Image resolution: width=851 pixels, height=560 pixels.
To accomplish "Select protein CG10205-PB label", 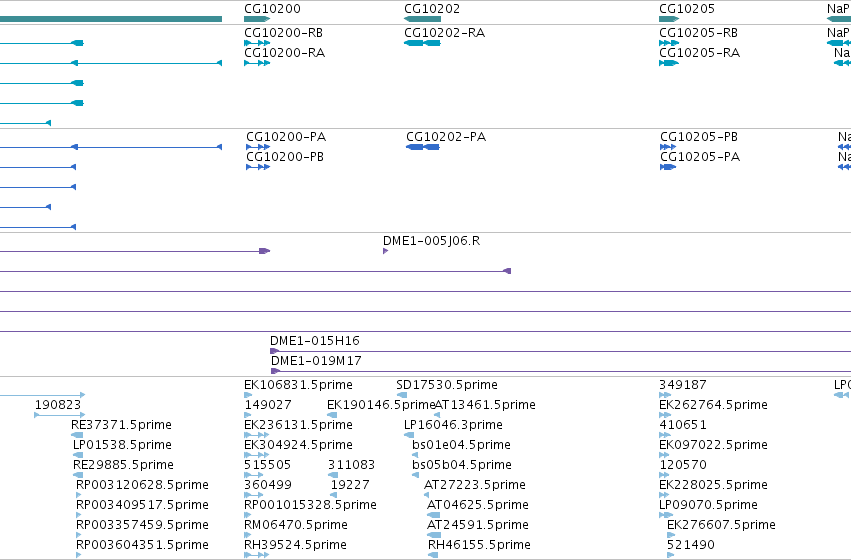I will (699, 137).
